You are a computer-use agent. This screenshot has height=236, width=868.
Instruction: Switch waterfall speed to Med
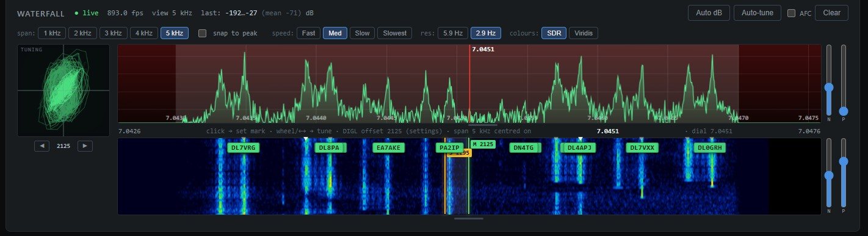(335, 33)
